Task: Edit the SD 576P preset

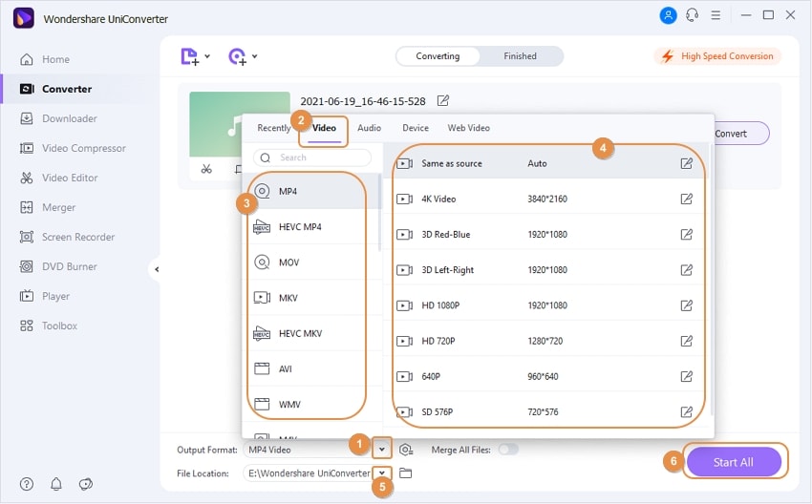Action: click(x=686, y=412)
